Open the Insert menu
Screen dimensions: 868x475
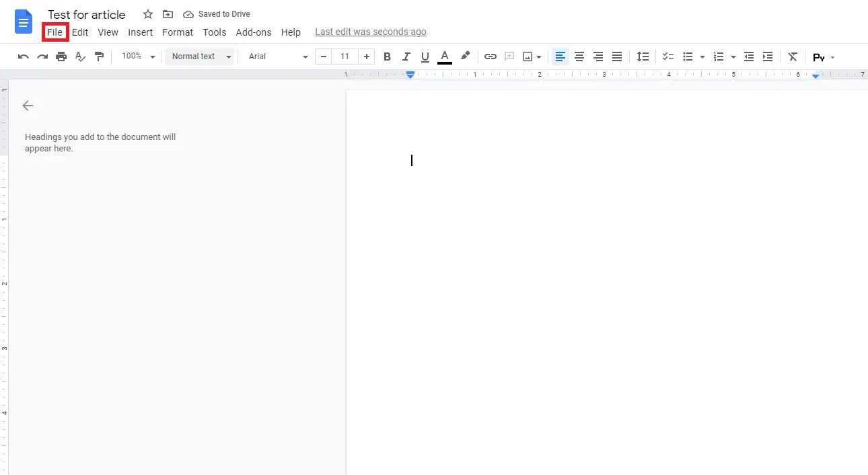pos(140,32)
